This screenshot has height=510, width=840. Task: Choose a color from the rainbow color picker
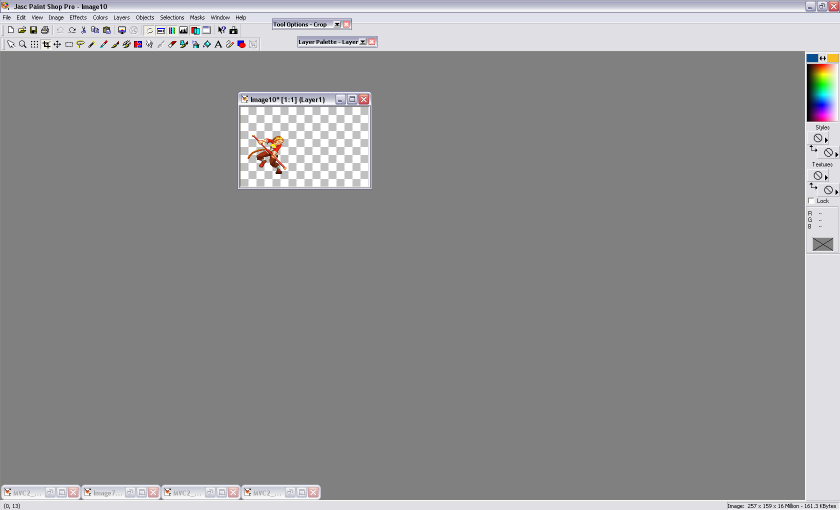(x=822, y=93)
